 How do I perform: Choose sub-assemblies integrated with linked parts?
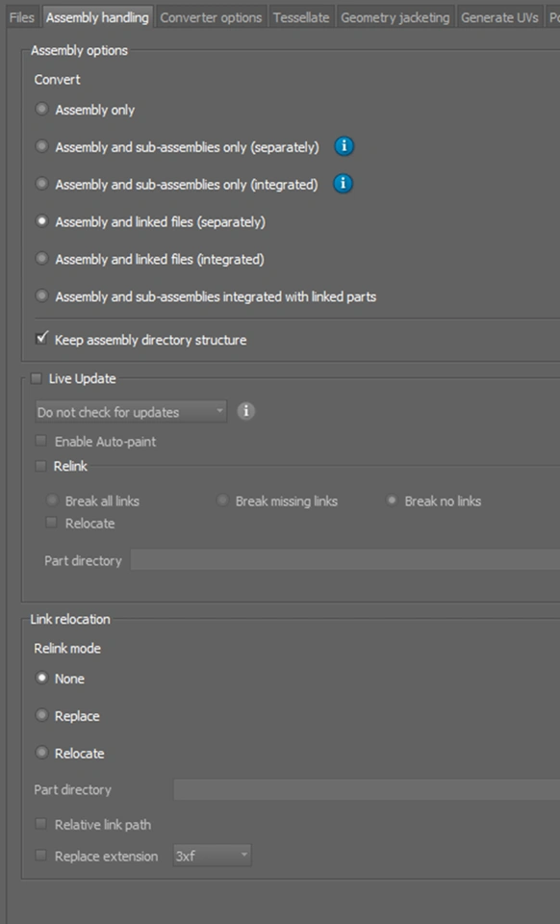pyautogui.click(x=41, y=296)
